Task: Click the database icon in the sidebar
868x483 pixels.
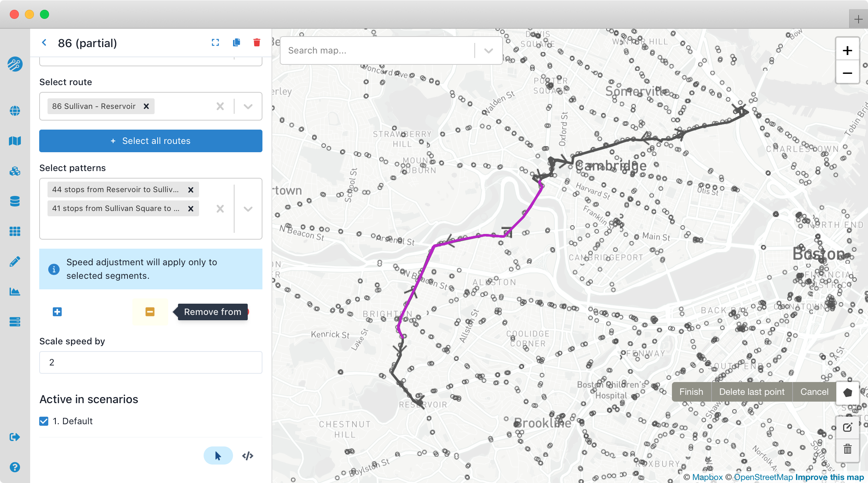Action: pos(15,201)
